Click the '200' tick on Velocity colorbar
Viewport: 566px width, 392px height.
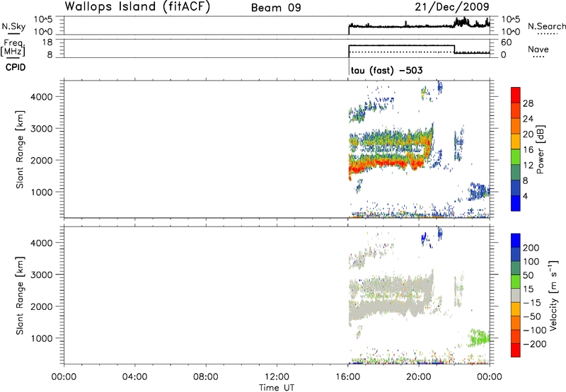[531, 248]
